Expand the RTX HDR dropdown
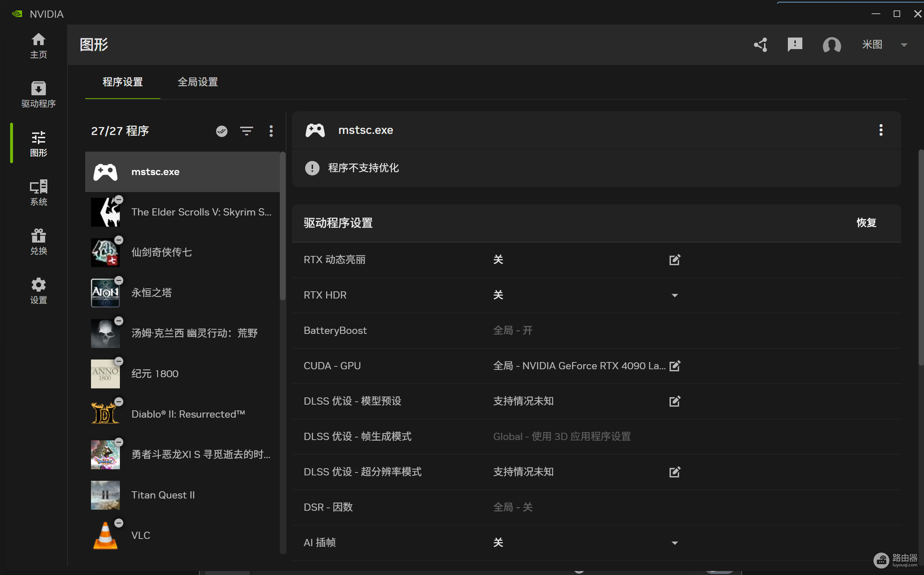 (674, 296)
